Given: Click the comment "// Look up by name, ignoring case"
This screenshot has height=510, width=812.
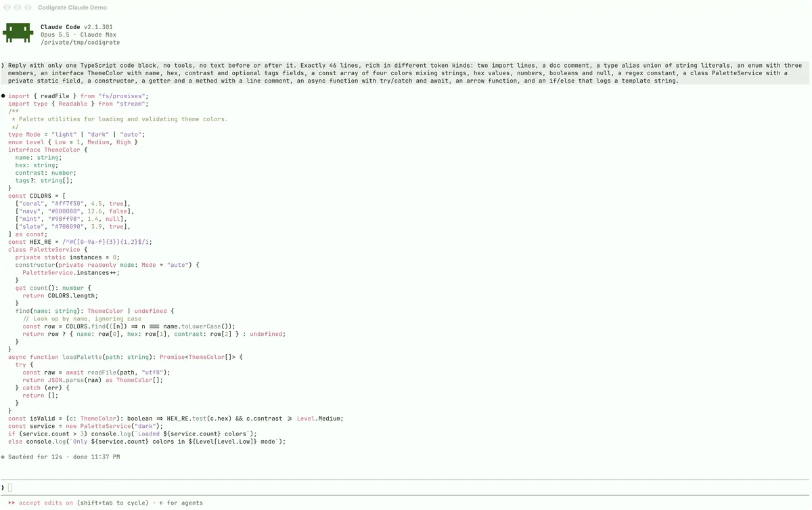Looking at the screenshot, I should coord(82,318).
